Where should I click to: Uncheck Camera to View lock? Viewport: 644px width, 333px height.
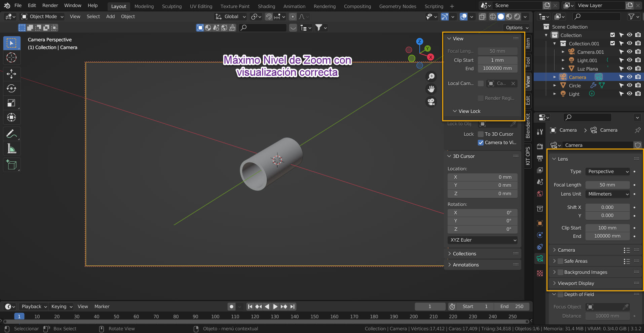point(481,142)
